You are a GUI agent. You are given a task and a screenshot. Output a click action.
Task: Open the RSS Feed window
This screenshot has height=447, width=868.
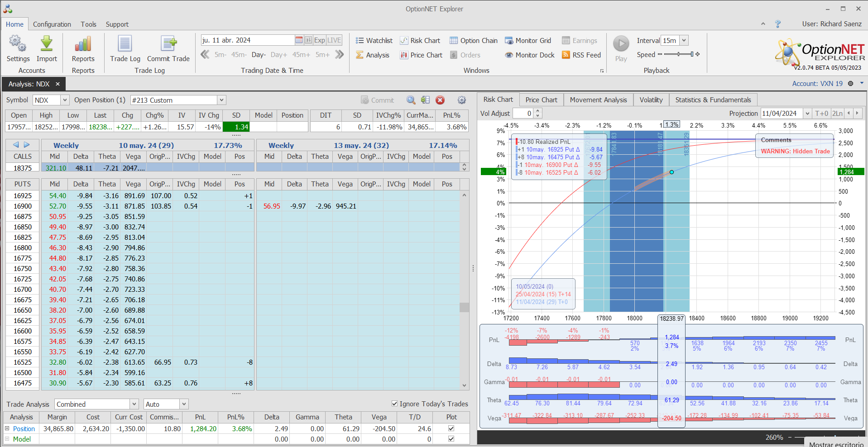pyautogui.click(x=581, y=55)
